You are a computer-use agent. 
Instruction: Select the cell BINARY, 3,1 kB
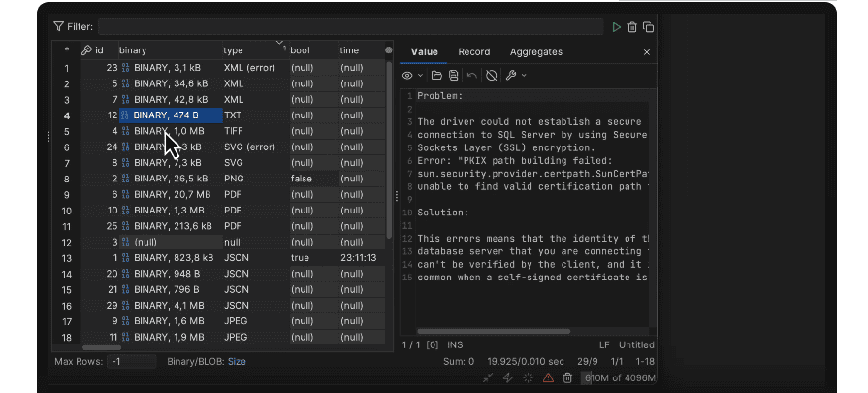tap(171, 68)
